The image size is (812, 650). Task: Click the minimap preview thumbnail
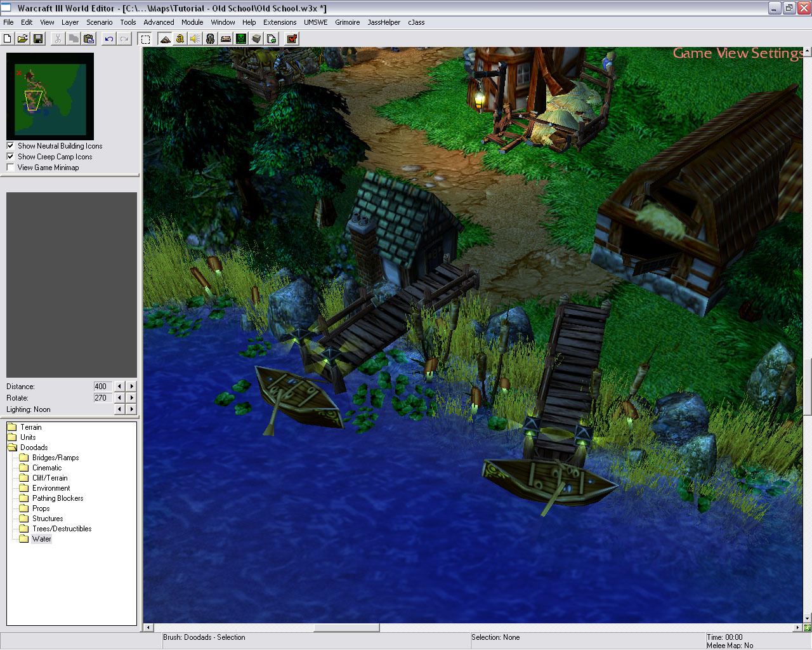[x=50, y=96]
